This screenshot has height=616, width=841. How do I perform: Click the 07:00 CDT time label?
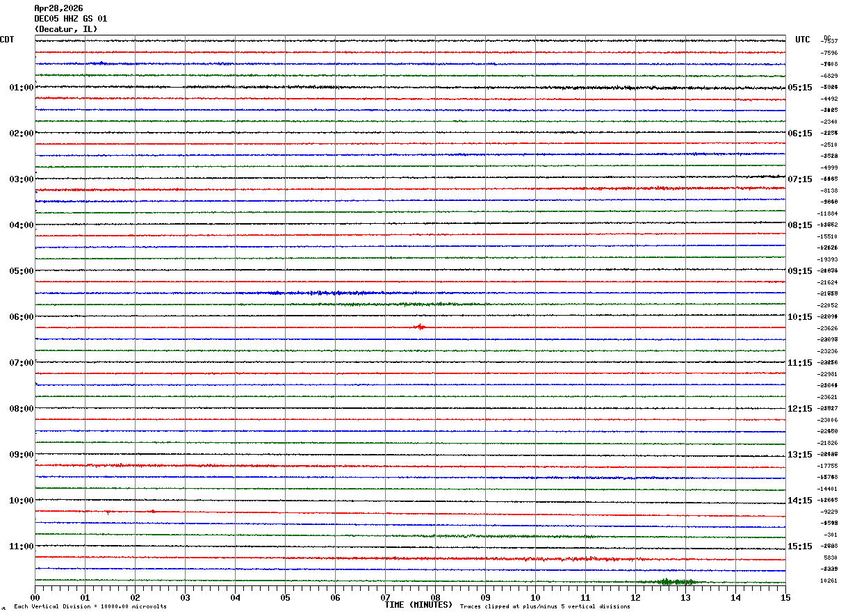(x=22, y=363)
